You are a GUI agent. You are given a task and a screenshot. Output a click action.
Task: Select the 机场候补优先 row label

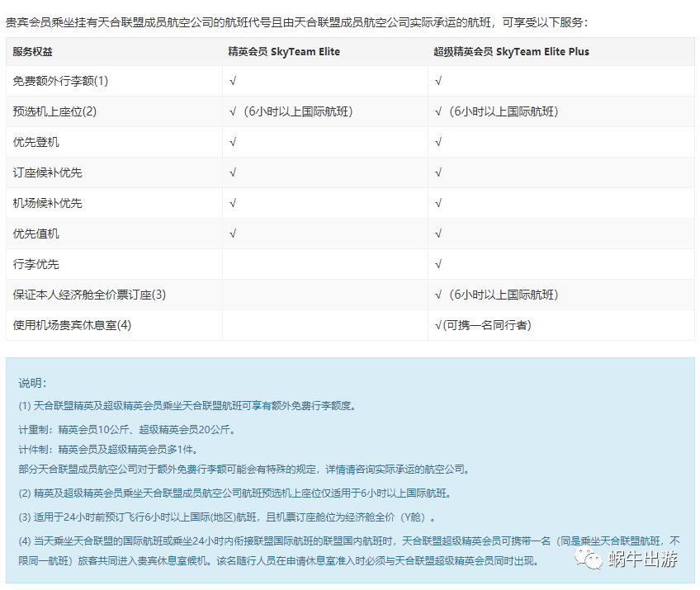coord(47,203)
